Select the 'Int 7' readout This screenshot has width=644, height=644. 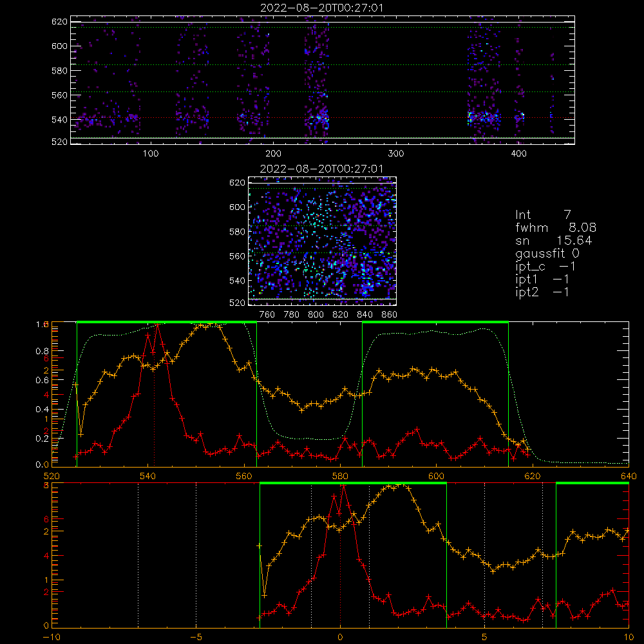tap(543, 215)
